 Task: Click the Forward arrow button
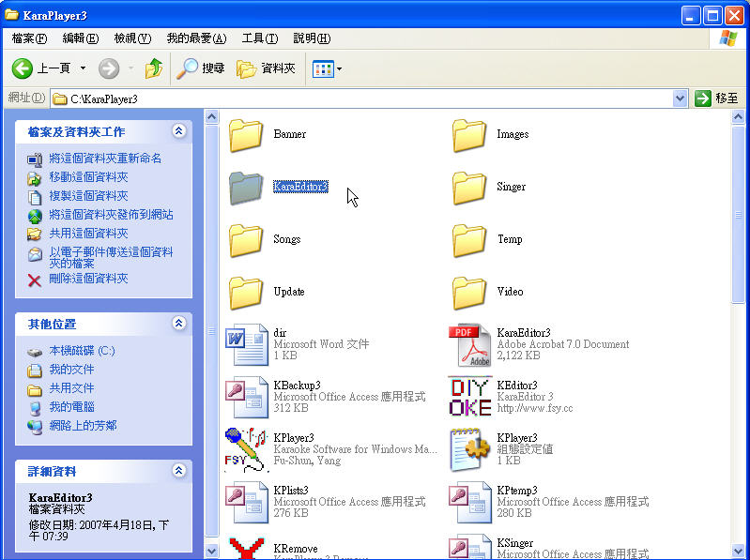(x=109, y=68)
